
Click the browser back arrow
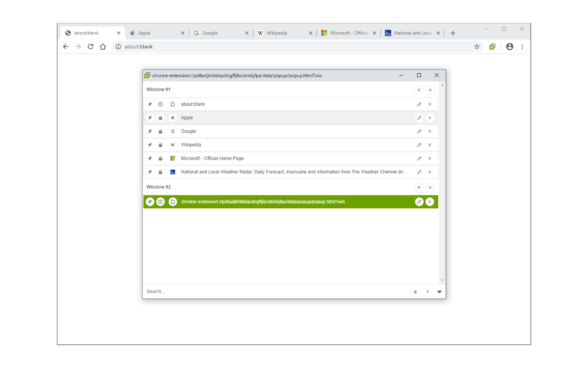click(66, 46)
